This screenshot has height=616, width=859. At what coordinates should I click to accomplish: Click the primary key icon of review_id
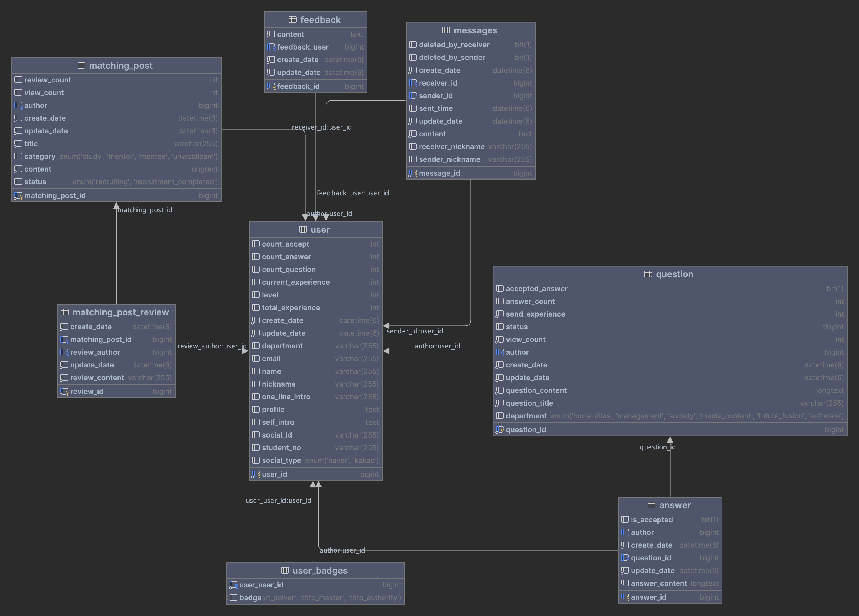(65, 392)
